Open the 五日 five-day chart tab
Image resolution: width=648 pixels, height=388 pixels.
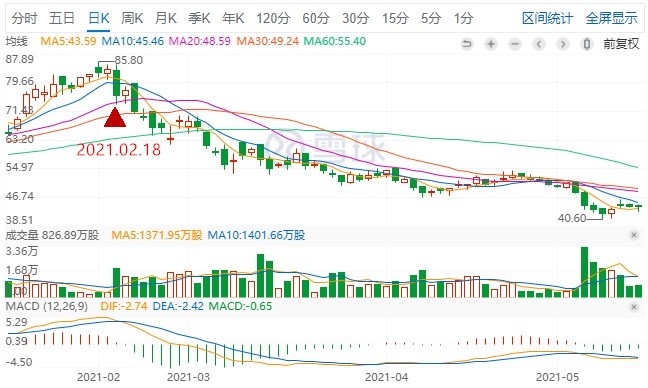62,18
